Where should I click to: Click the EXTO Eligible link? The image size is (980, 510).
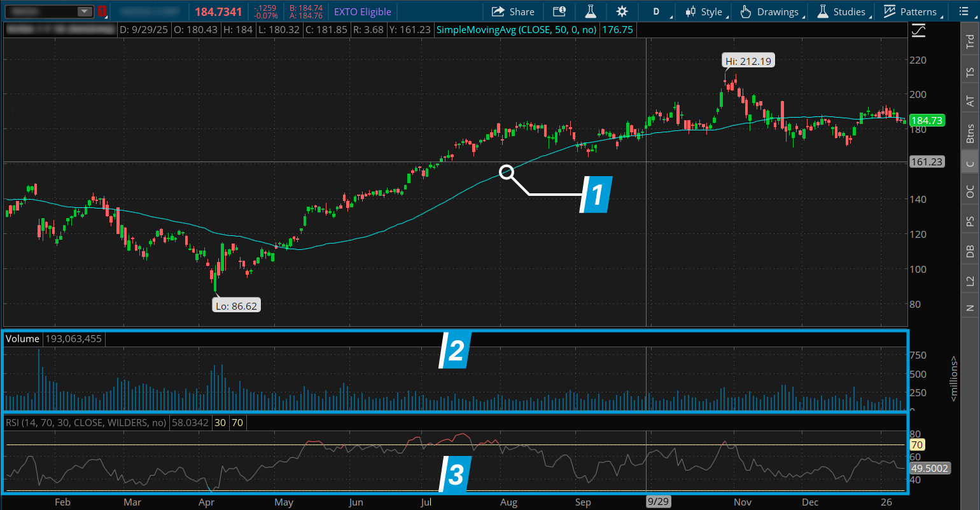pyautogui.click(x=361, y=11)
